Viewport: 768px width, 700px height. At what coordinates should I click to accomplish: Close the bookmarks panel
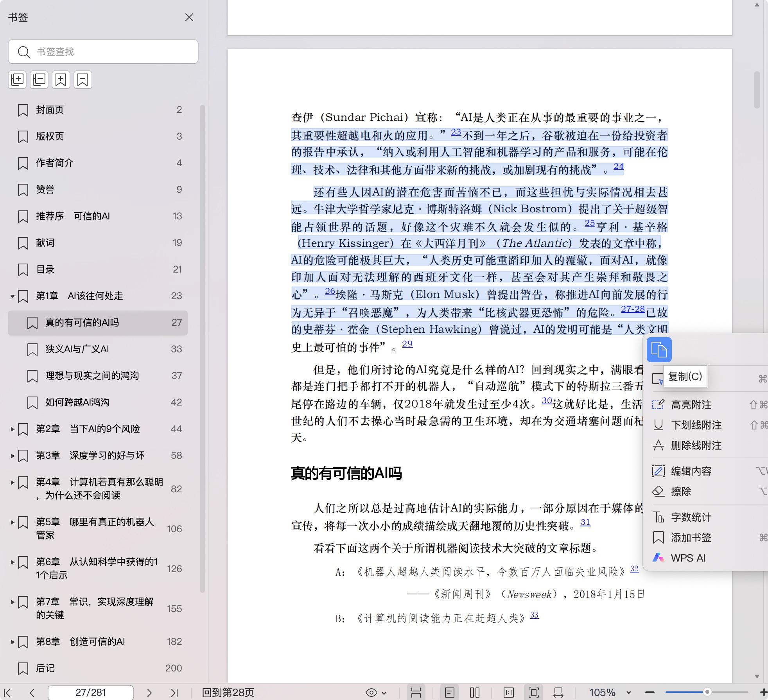(189, 17)
